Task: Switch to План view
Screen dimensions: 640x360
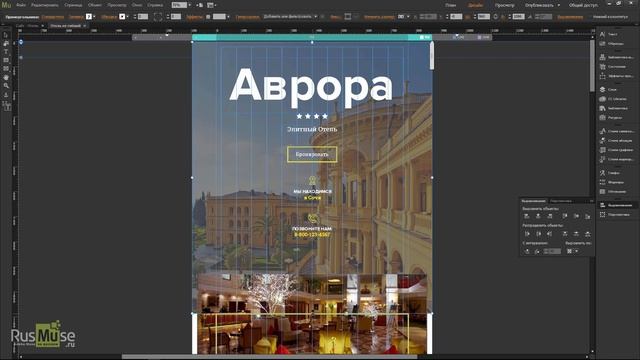Action: point(451,5)
